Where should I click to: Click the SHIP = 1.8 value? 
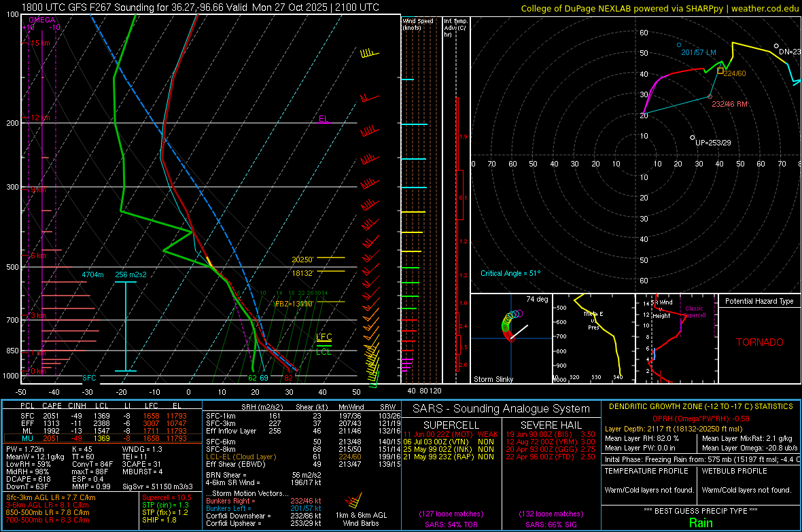pos(159,520)
